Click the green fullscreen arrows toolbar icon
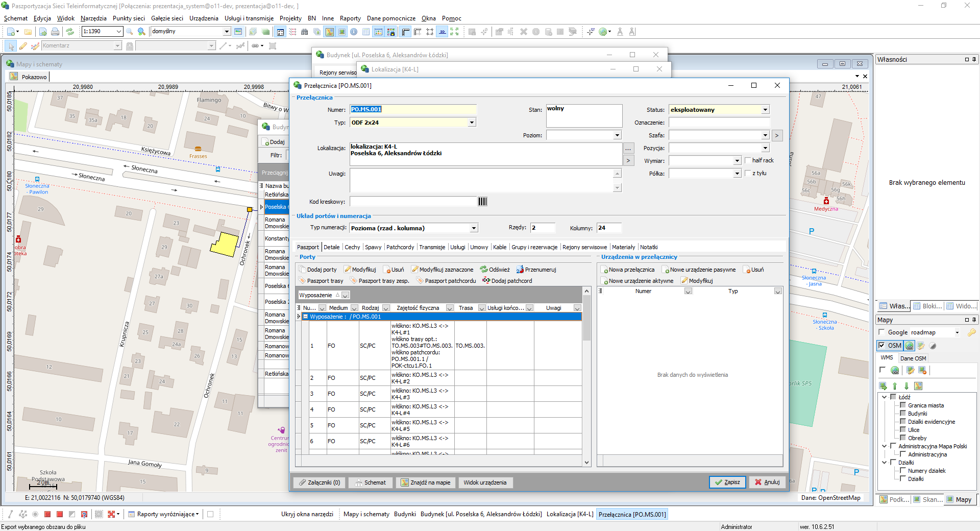The image size is (980, 531). 454,32
